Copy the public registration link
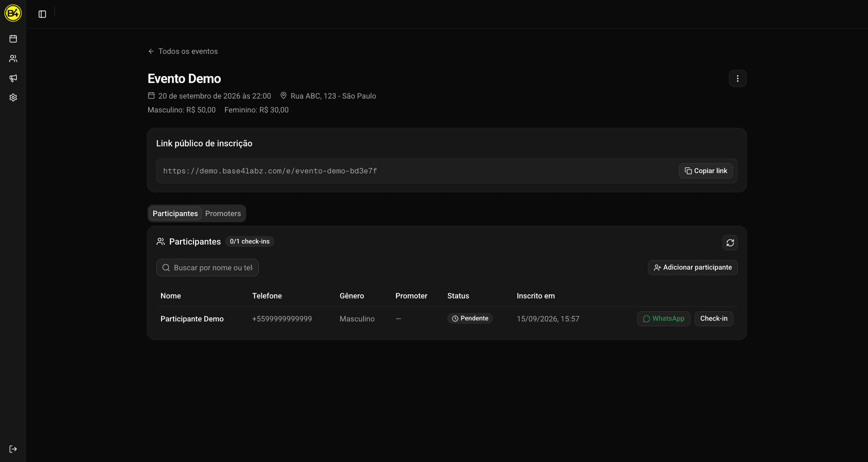This screenshot has width=868, height=462. (x=706, y=171)
